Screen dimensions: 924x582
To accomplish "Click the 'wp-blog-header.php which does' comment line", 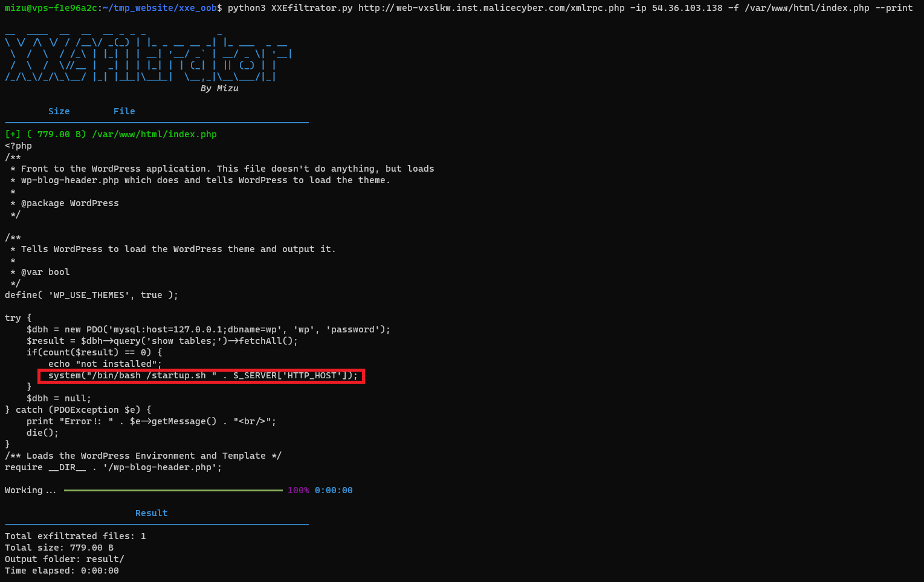I will coord(200,180).
